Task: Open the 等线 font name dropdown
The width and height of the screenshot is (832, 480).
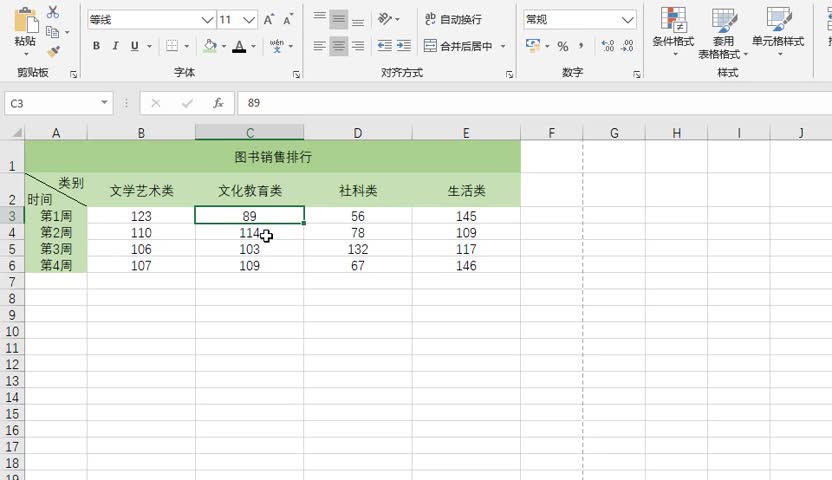Action: pos(207,19)
